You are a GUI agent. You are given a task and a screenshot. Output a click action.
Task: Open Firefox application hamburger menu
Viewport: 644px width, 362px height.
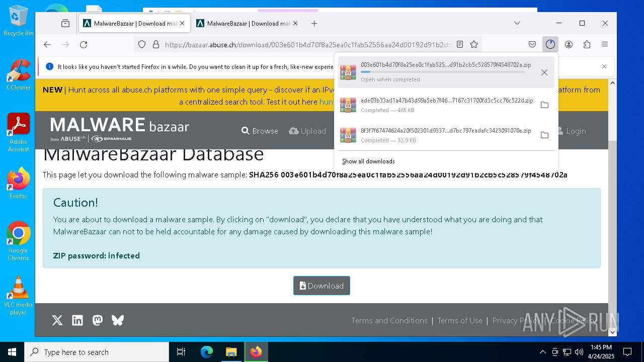coord(605,44)
